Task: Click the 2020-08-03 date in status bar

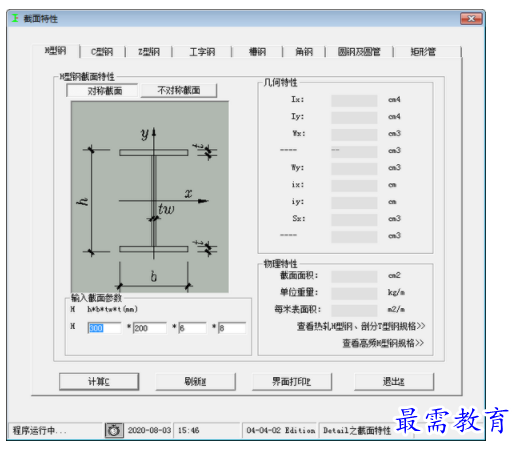Action: click(149, 430)
